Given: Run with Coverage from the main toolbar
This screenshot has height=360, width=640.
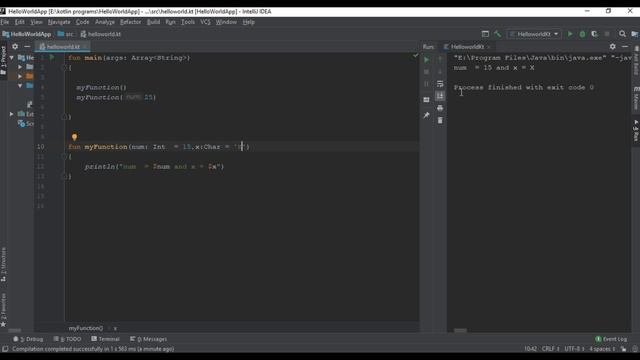Looking at the screenshot, I should click(x=595, y=34).
